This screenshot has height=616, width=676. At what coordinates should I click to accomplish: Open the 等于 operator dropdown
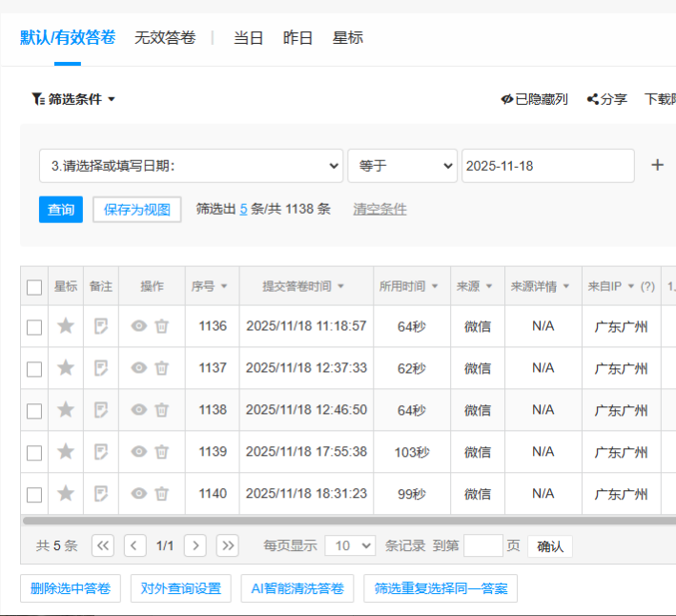401,166
